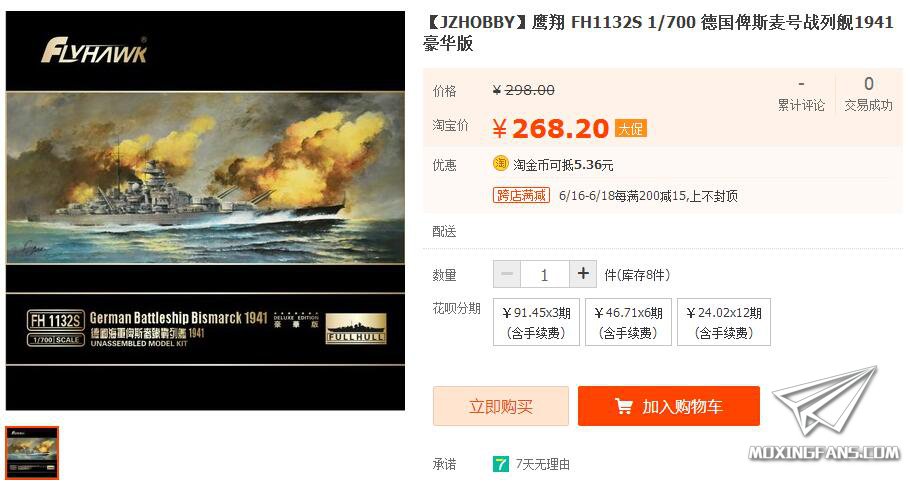Increase quantity with the plus button

[x=583, y=273]
